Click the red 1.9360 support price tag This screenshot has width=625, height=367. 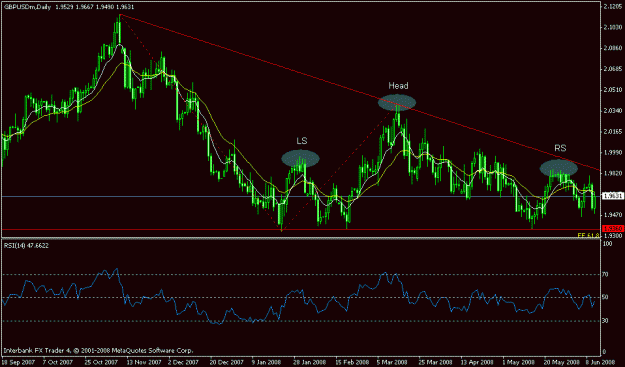coord(613,229)
